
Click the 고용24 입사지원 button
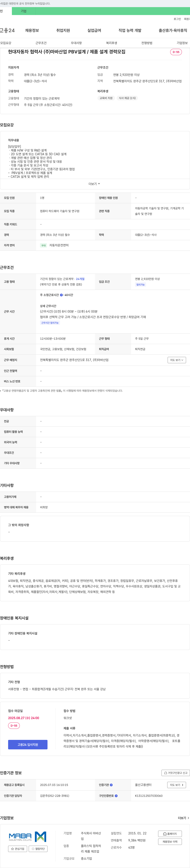point(28,744)
